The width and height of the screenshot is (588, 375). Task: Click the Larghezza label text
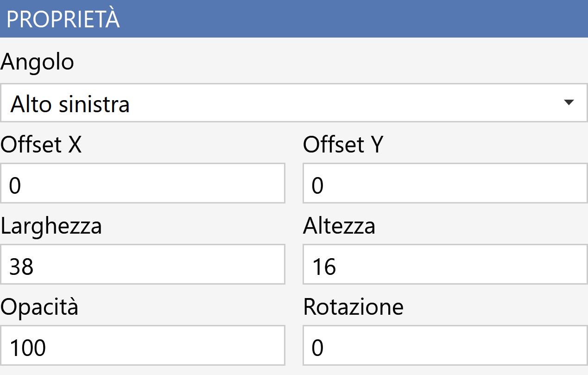[51, 227]
